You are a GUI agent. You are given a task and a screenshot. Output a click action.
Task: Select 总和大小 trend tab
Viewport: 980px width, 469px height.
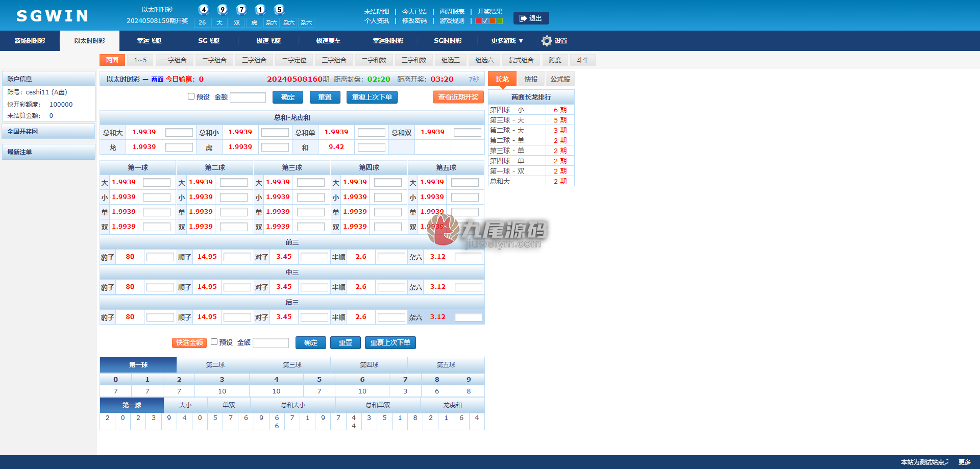pyautogui.click(x=293, y=405)
